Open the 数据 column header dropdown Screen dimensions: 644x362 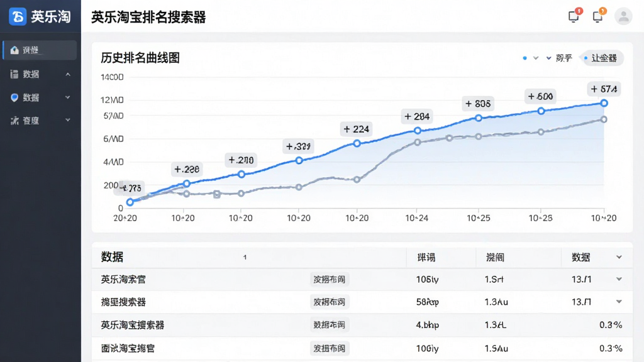point(619,257)
